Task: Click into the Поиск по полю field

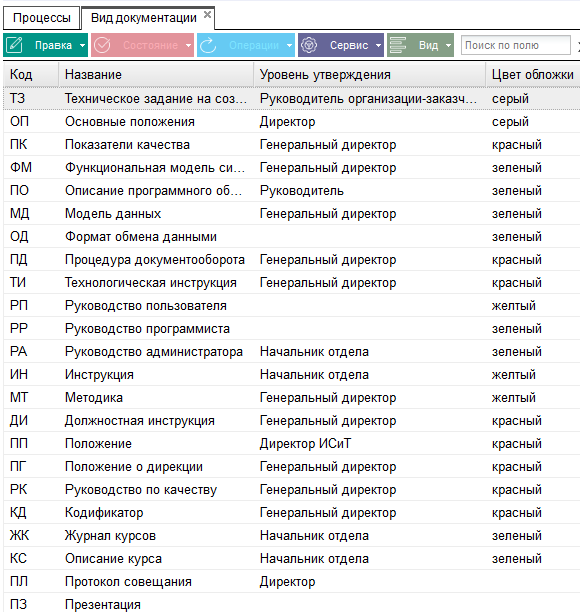Action: [x=516, y=45]
